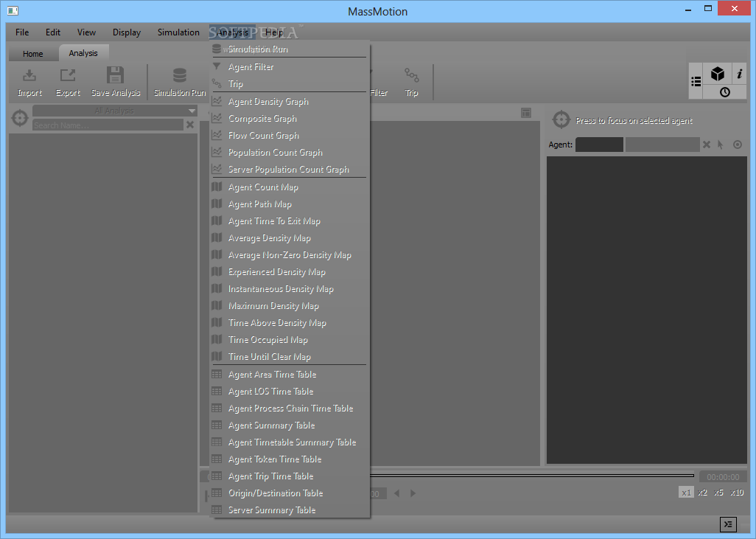The width and height of the screenshot is (756, 539).
Task: Switch to the Home tab
Action: pos(32,54)
